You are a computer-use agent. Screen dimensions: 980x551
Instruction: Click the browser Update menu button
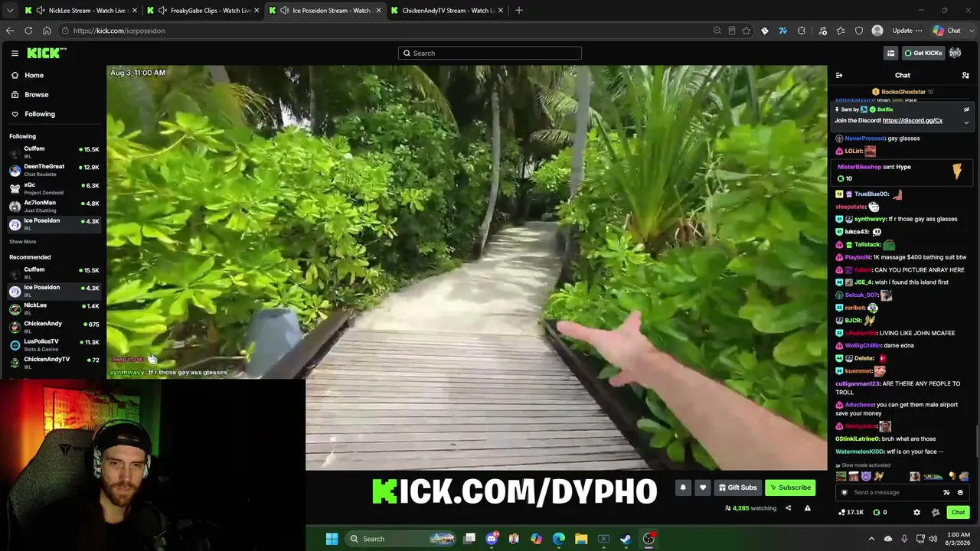pyautogui.click(x=906, y=31)
